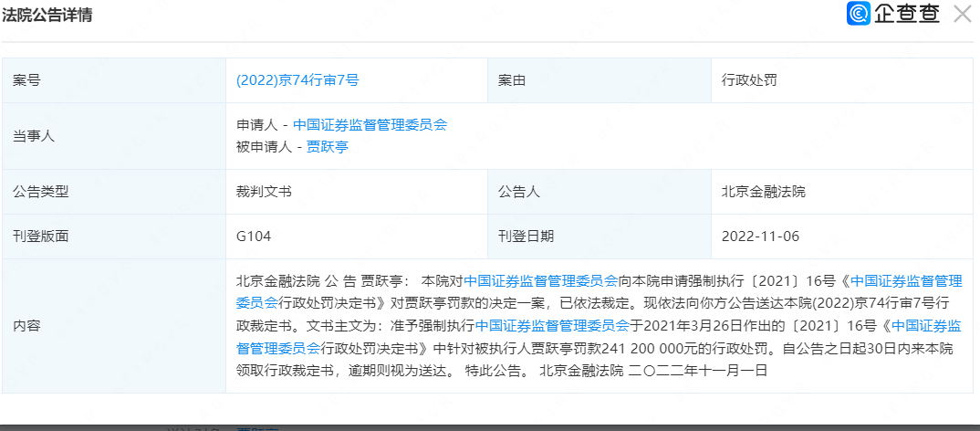Screen dimensions: 980x431
Task: Open case number (2022)京74行审7号 link
Action: 297,80
